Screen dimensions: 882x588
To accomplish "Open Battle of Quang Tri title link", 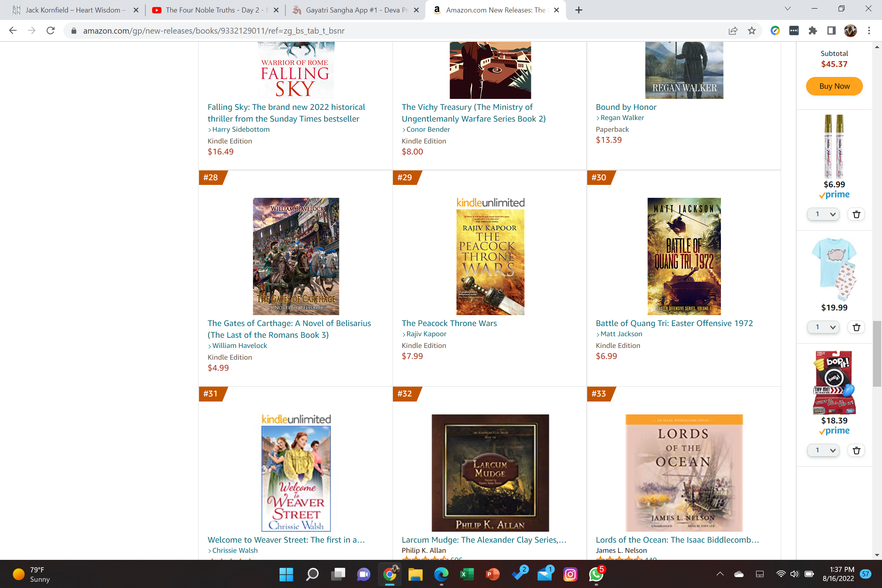I will coord(674,323).
